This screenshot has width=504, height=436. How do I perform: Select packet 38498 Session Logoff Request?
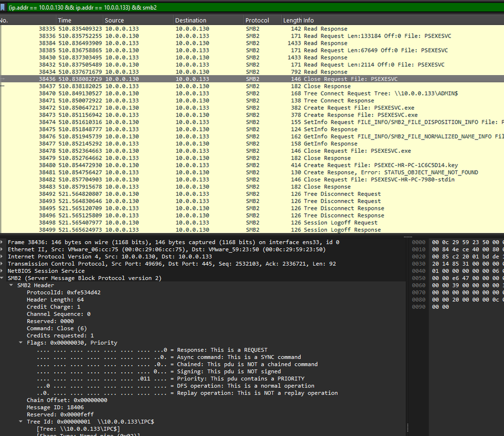(252, 222)
